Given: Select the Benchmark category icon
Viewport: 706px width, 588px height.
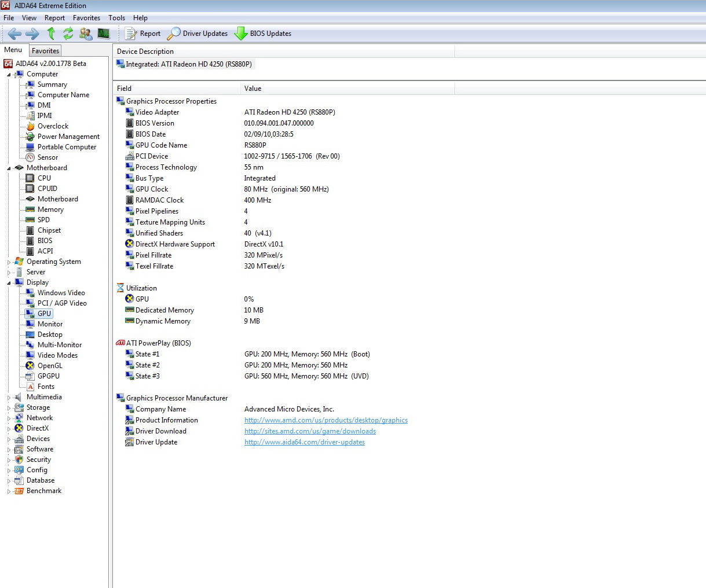Looking at the screenshot, I should coord(19,491).
